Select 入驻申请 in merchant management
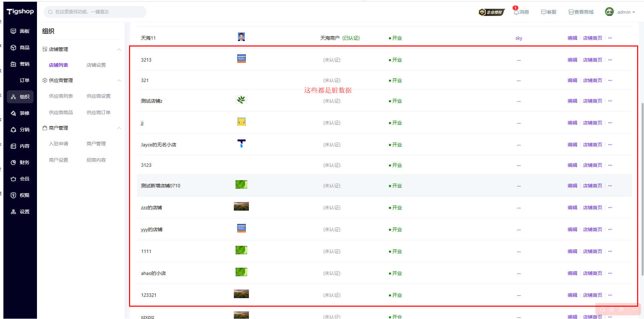Image resolution: width=644 pixels, height=319 pixels. point(59,144)
